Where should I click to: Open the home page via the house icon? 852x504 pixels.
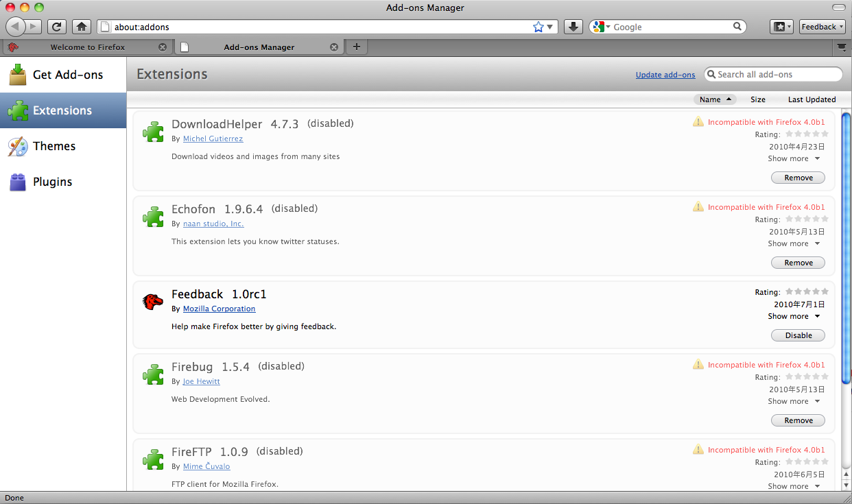tap(82, 27)
